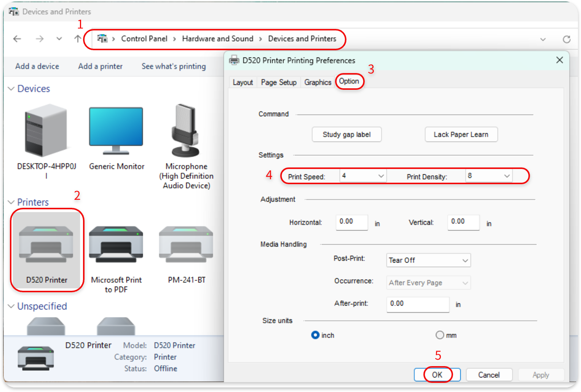
Task: Click the After-print value field
Action: coord(418,304)
